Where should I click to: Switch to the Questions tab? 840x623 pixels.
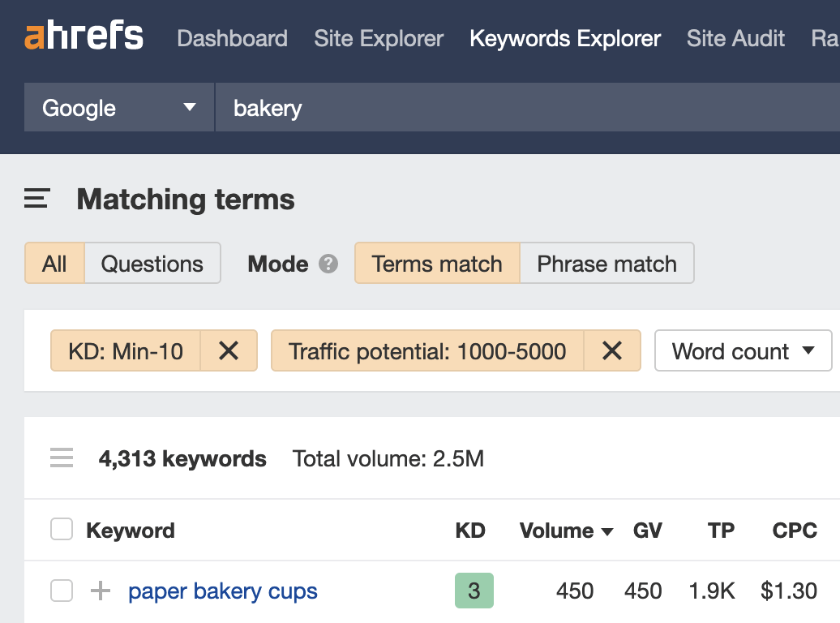[152, 263]
